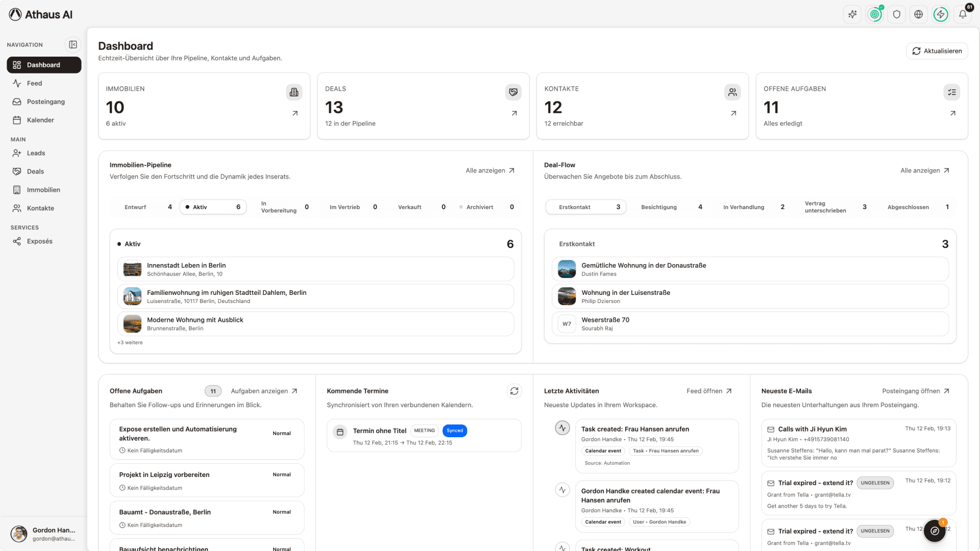Expand the +3 weitere properties list
980x551 pixels.
point(130,343)
